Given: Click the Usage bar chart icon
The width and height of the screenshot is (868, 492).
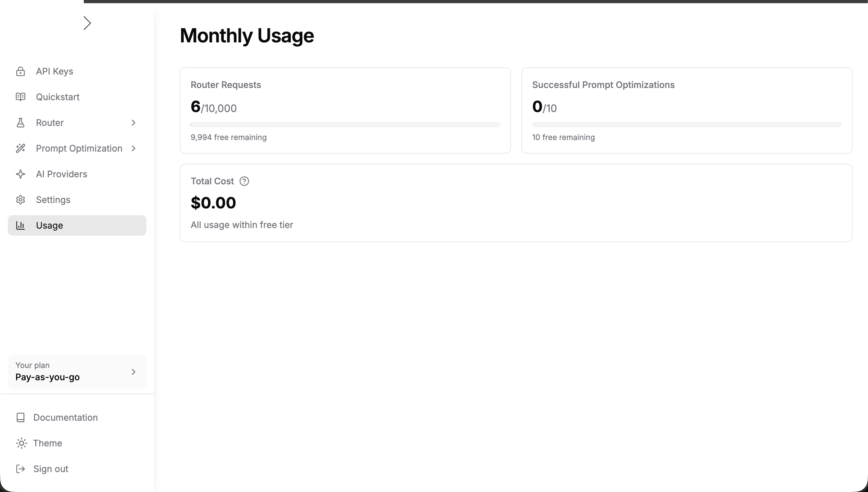Looking at the screenshot, I should click(21, 225).
